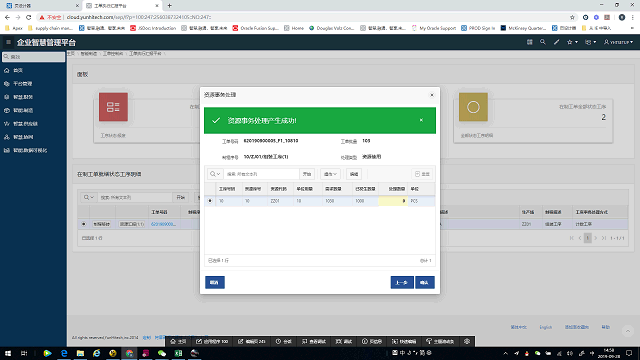Click the pencil edit icon in platform header
The image size is (640, 360).
tap(556, 42)
